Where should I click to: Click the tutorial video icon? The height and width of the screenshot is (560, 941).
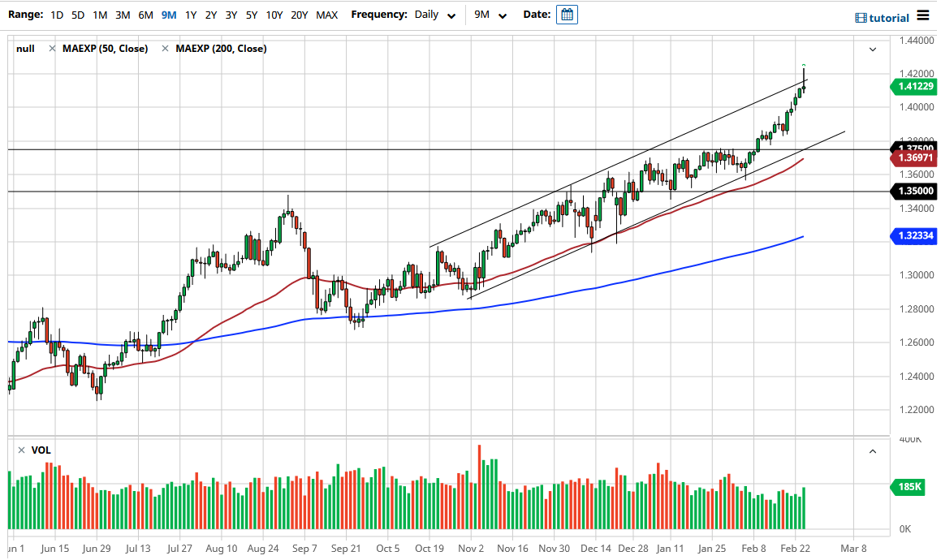pos(861,18)
